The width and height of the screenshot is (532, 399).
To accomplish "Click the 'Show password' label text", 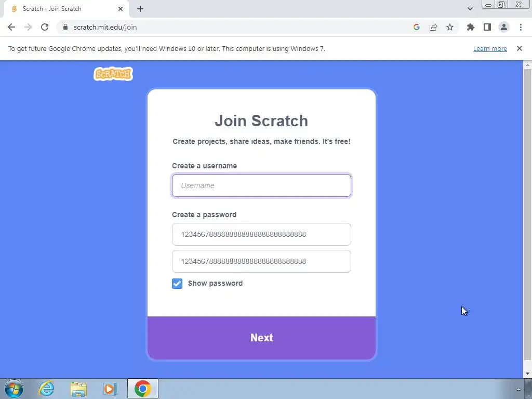I will [215, 283].
